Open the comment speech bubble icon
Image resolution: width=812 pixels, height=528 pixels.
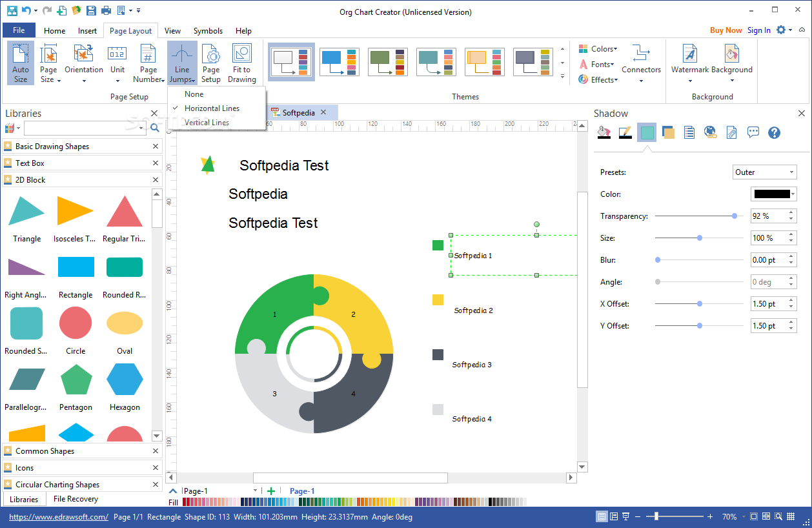tap(753, 132)
